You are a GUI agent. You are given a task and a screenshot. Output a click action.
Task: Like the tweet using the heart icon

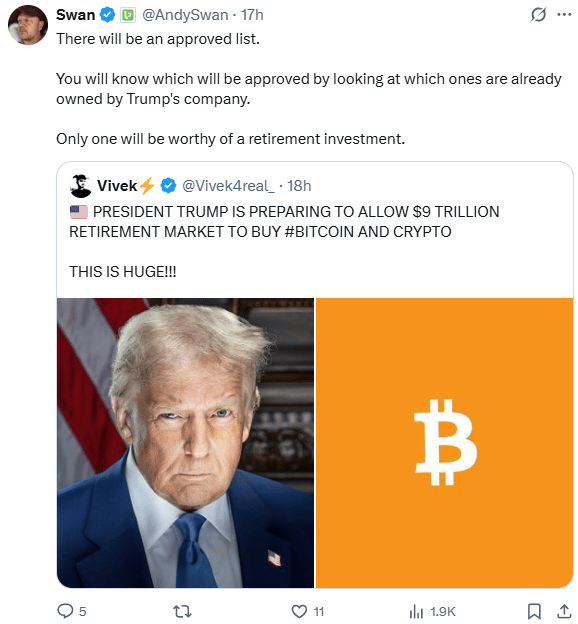[x=299, y=611]
